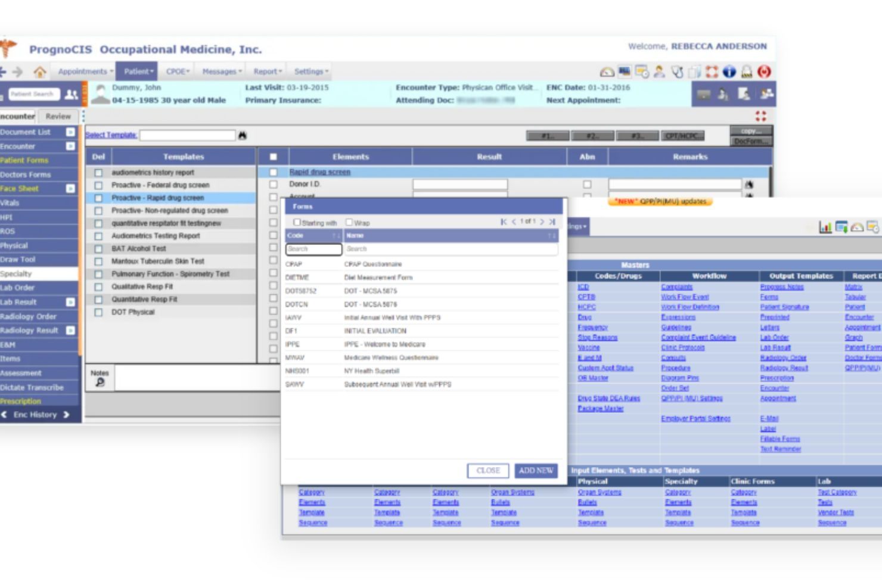The width and height of the screenshot is (882, 588).
Task: Click the two-person referral icon in header bar
Action: (766, 94)
